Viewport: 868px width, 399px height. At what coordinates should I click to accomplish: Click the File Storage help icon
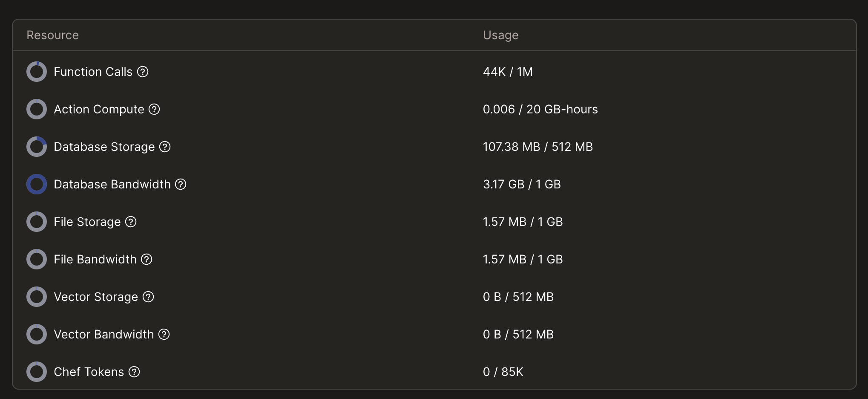(131, 222)
